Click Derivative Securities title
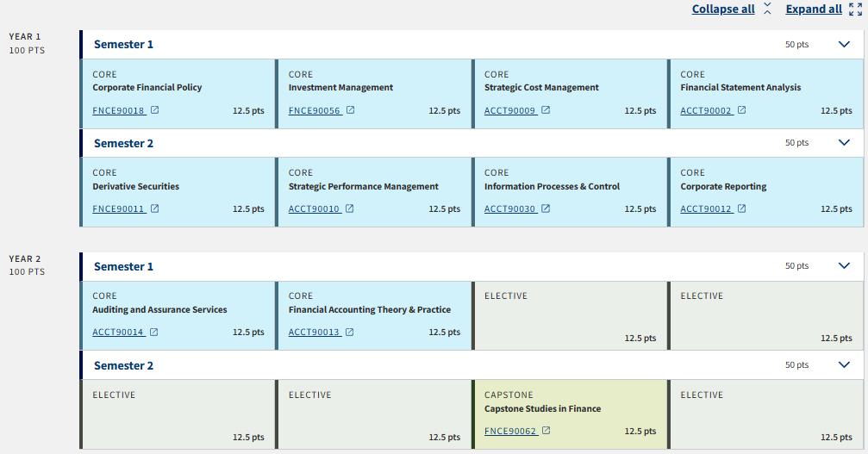The height and width of the screenshot is (454, 868). (x=136, y=186)
